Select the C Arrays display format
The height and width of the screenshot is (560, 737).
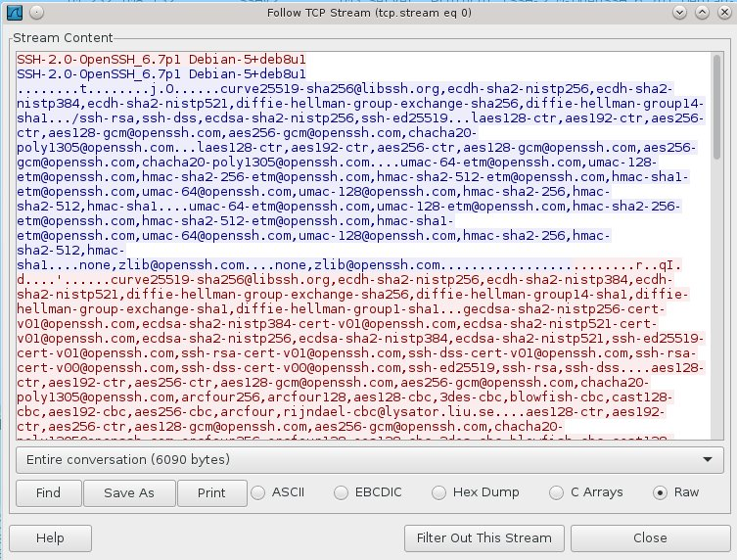click(586, 492)
